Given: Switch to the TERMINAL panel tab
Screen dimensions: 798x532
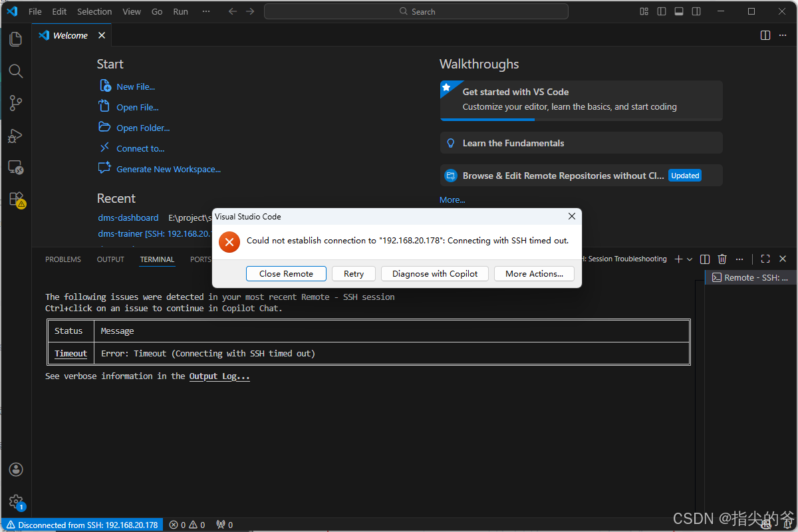Looking at the screenshot, I should pyautogui.click(x=157, y=259).
